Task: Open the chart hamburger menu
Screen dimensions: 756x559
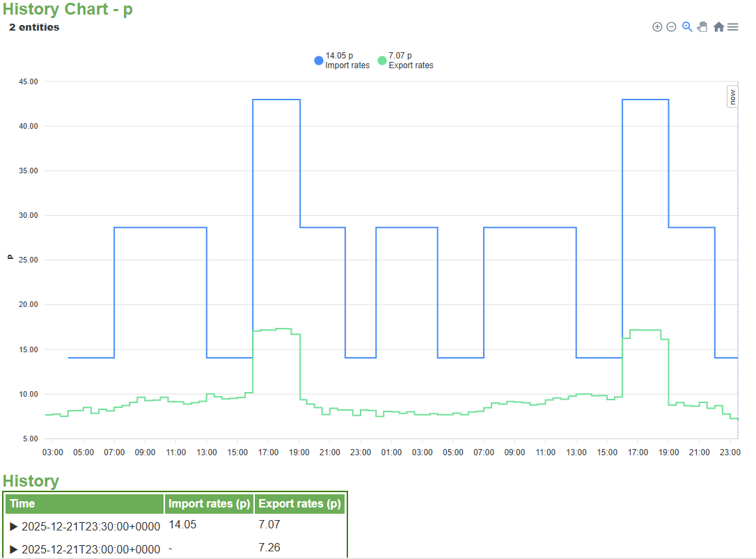Action: coord(733,27)
